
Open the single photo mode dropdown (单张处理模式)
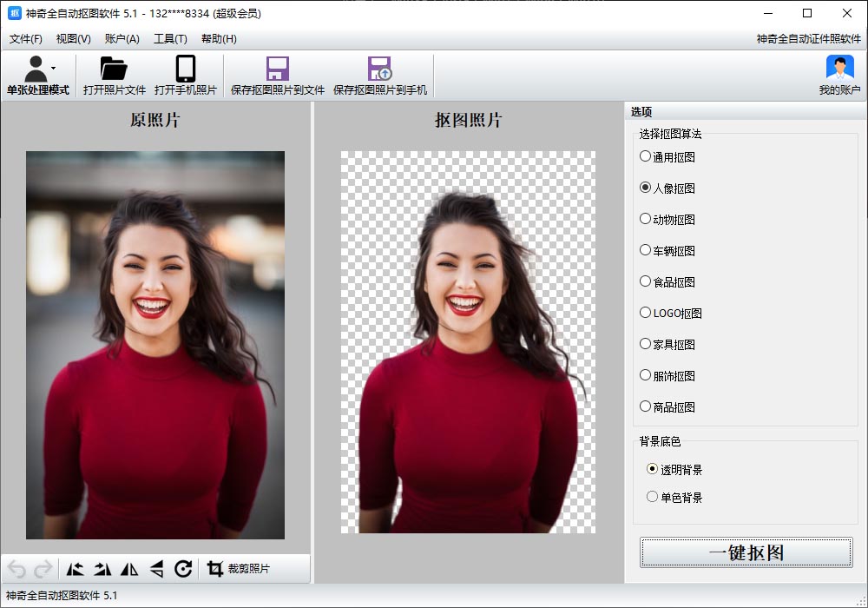pos(38,75)
